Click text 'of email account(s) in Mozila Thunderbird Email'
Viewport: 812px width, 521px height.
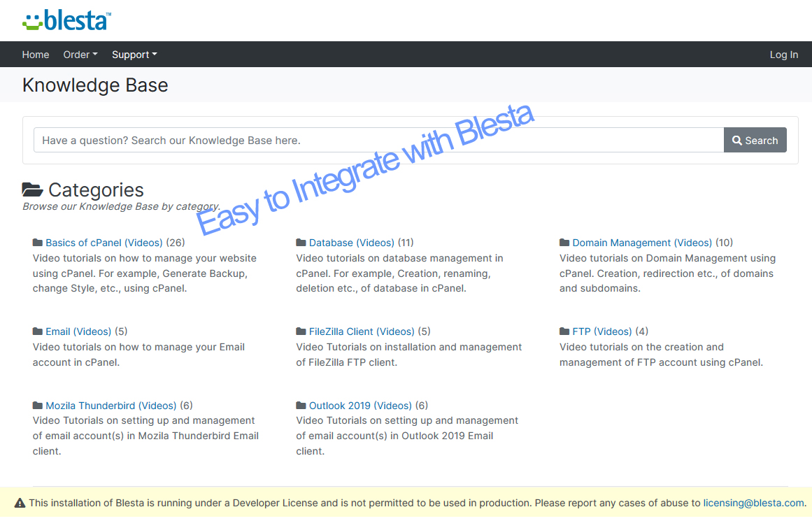[x=145, y=436]
